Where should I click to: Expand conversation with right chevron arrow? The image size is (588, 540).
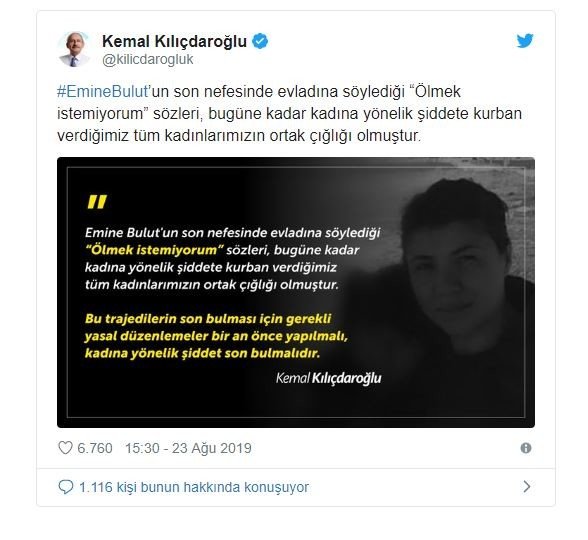pyautogui.click(x=526, y=487)
